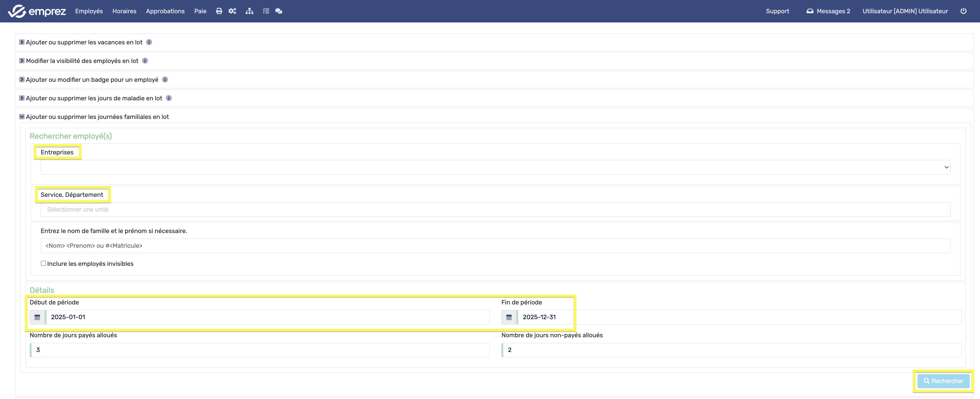Open the task list icon
The image size is (980, 399).
coord(266,11)
